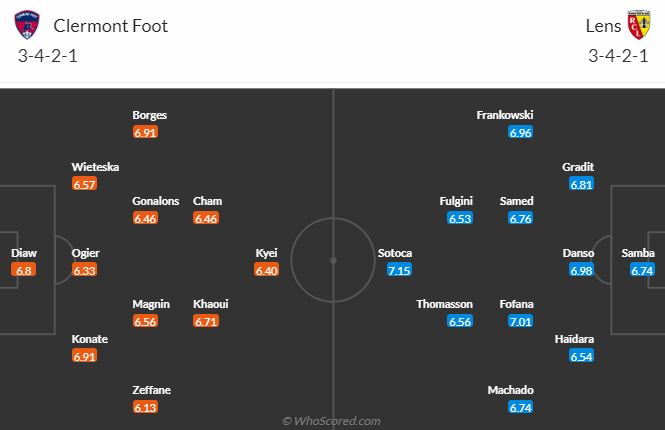Select player Kyei on the pitch

point(266,253)
